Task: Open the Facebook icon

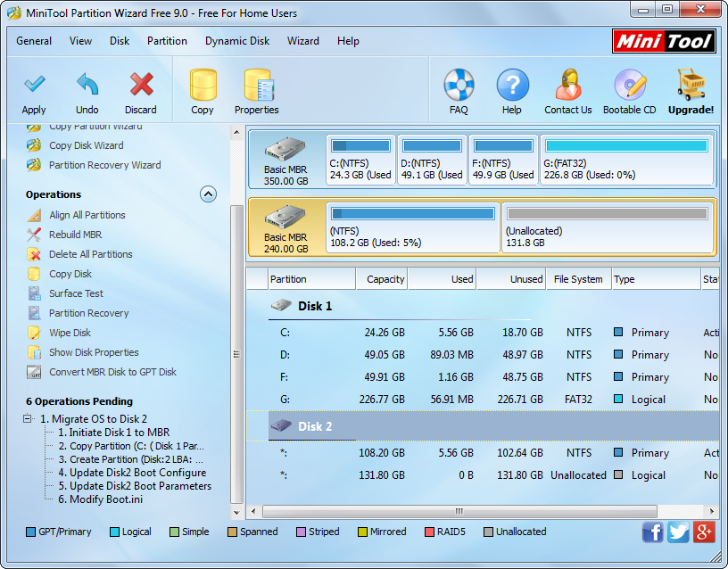Action: coord(653,532)
